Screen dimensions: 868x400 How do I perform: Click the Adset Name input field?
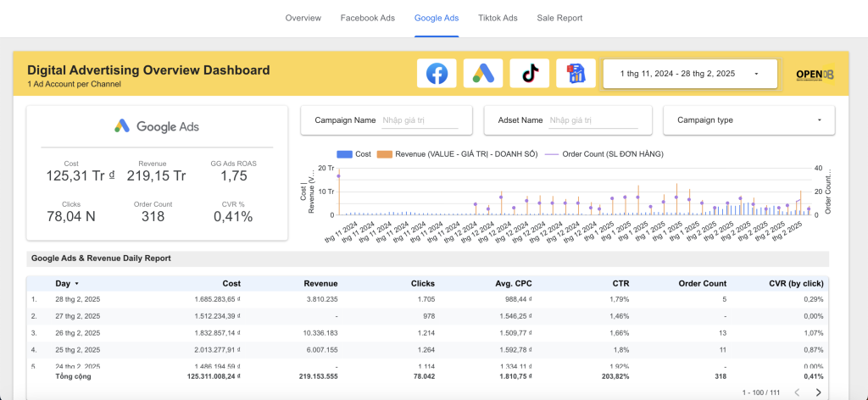click(x=587, y=121)
